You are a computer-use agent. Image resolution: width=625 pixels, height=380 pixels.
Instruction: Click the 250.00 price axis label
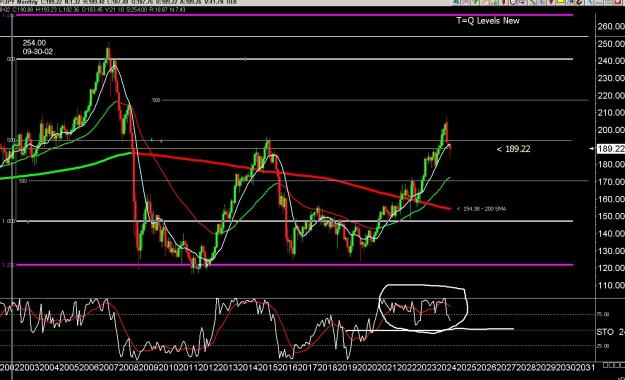611,43
